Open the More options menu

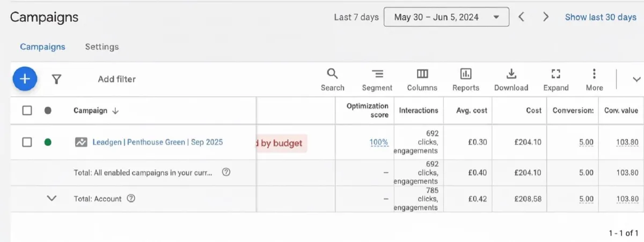[x=594, y=79]
